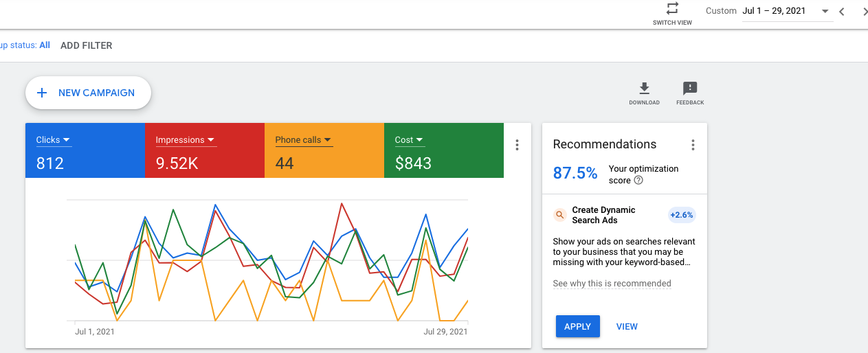Open the custom date range dropdown

(x=787, y=11)
